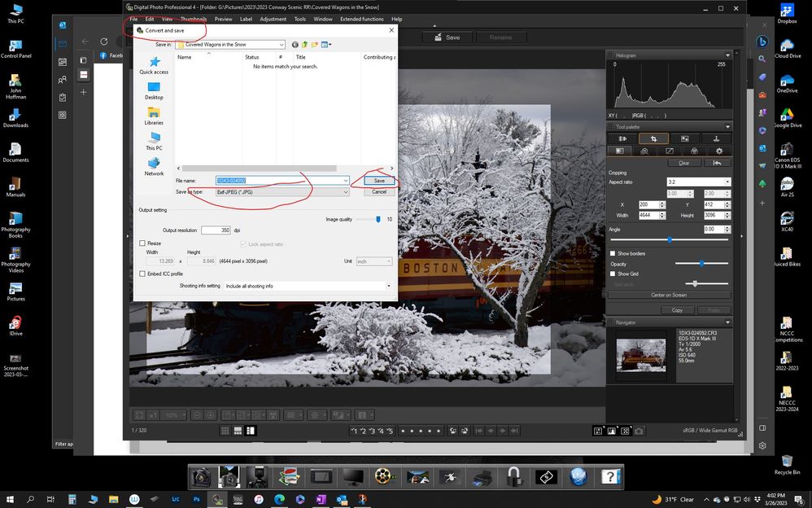Click Save button in Convert dialog
Screen dimensions: 812x508
379,181
